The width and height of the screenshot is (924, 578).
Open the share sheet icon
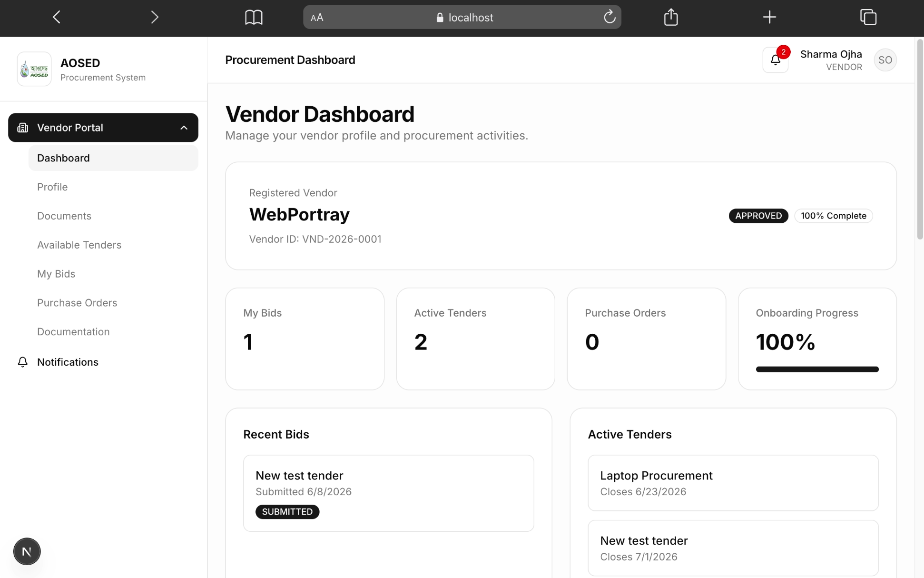(x=671, y=17)
